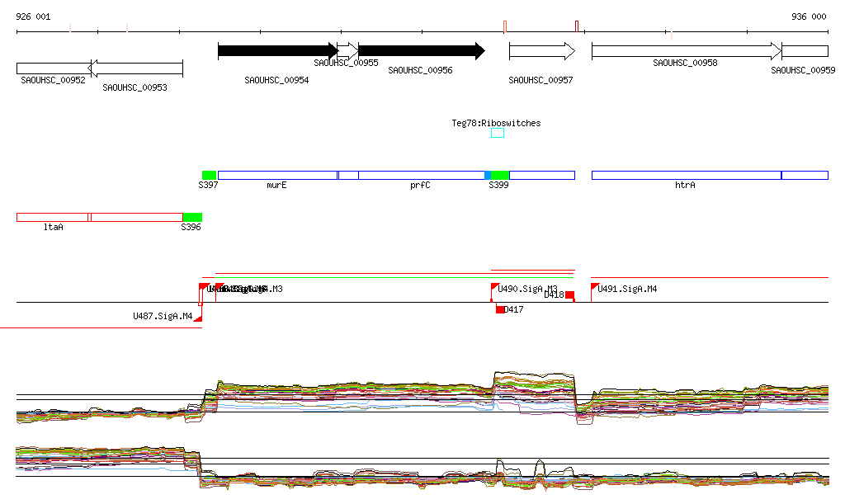The width and height of the screenshot is (845, 504).
Task: Click the htrA text label
Action: (x=685, y=186)
